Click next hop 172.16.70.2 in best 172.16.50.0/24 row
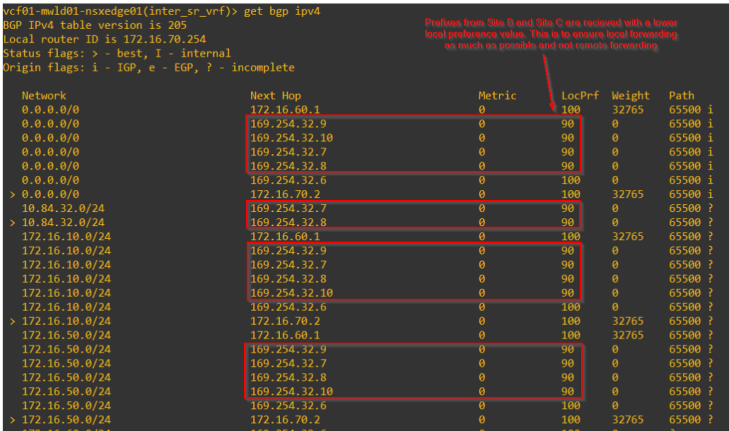729x431 pixels. click(285, 419)
